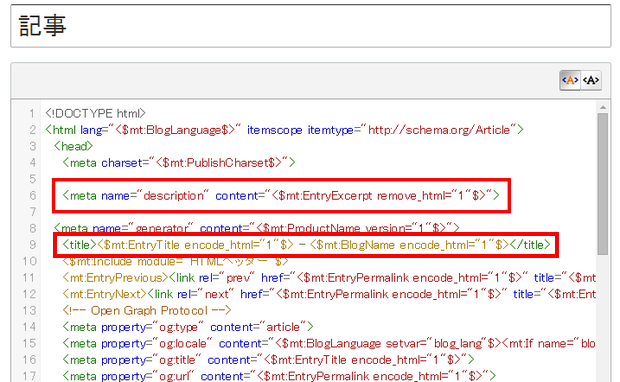Click the scroll-up arrow above the scrollbar
This screenshot has width=620, height=382.
coord(603,107)
